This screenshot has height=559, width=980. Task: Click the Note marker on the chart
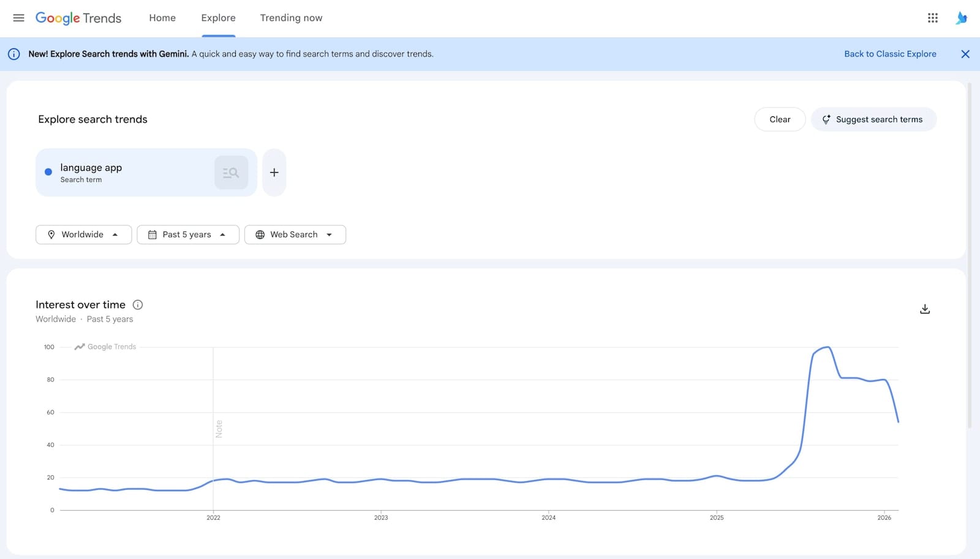pos(219,429)
